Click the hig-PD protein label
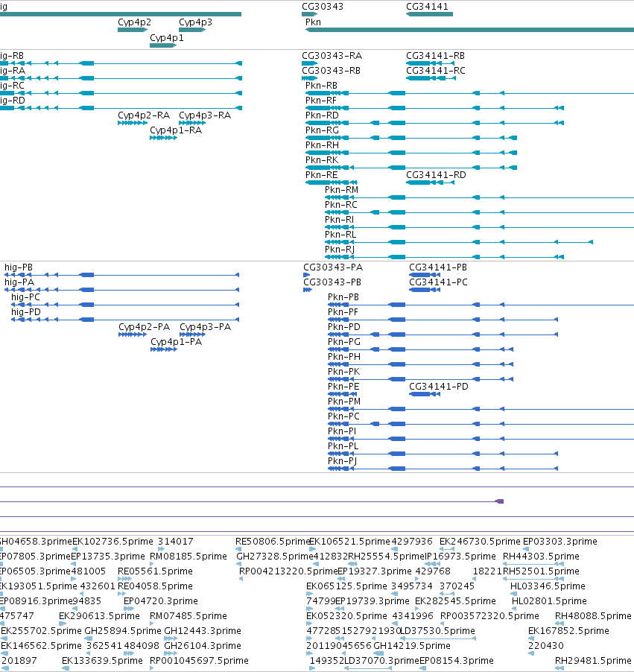634x672 pixels. [x=26, y=312]
